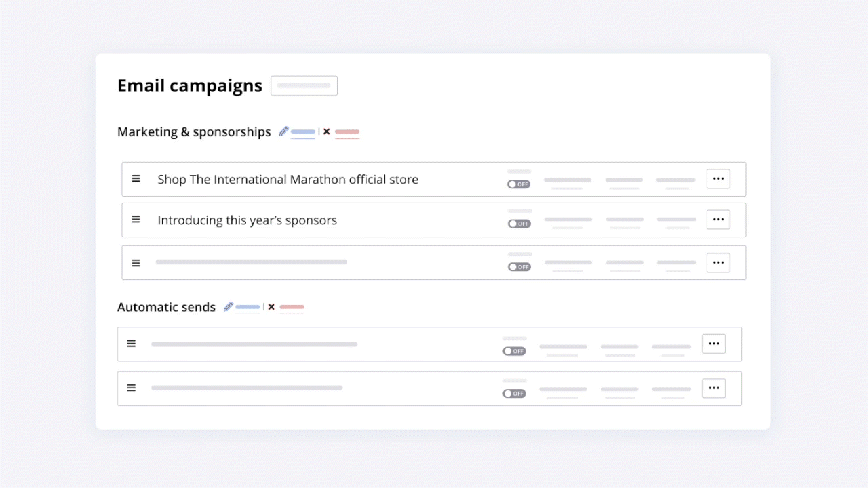
Task: Click drag handle of third Marketing campaign row
Action: 136,263
